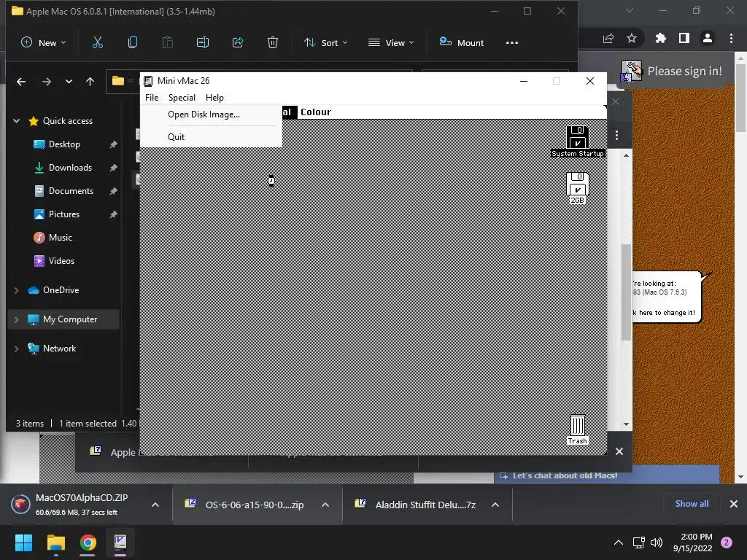Open options chevron for MacOS70AlphaCD.ZIP download
Image resolution: width=747 pixels, height=560 pixels.
[x=155, y=505]
